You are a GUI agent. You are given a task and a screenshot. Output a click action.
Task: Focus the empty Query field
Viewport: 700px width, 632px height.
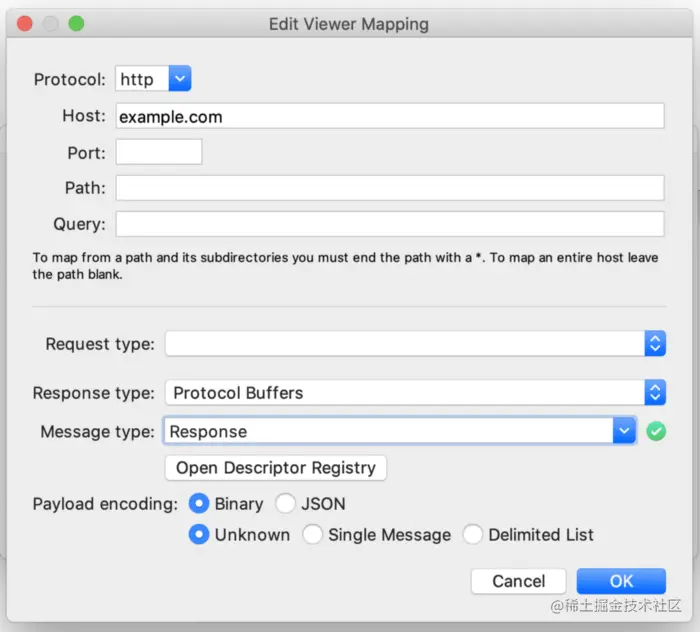click(390, 224)
